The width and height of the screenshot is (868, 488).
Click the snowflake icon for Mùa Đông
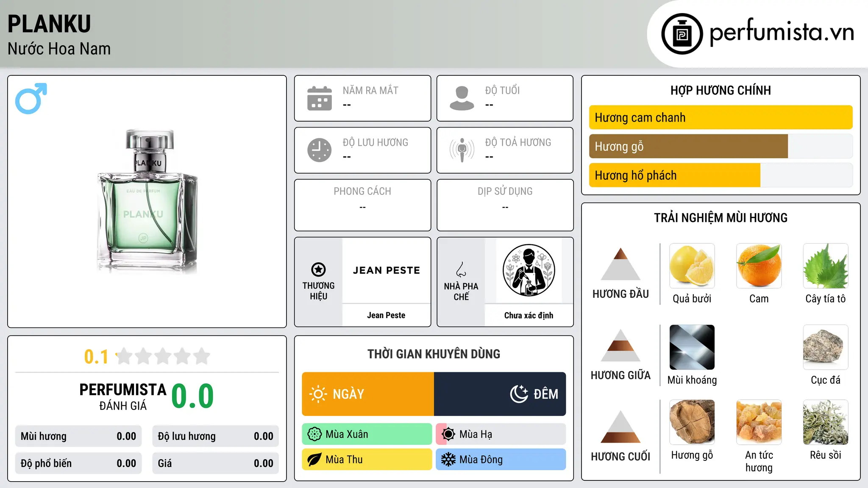448,460
